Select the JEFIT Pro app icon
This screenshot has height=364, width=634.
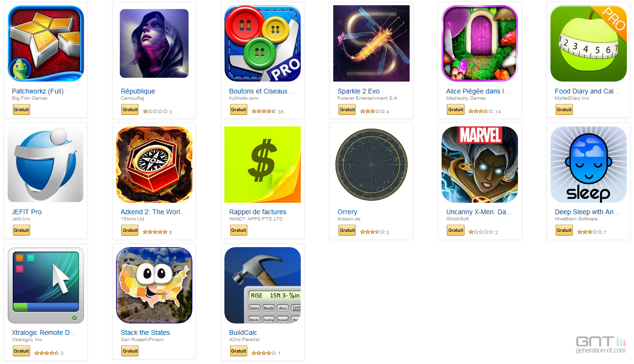click(x=46, y=165)
